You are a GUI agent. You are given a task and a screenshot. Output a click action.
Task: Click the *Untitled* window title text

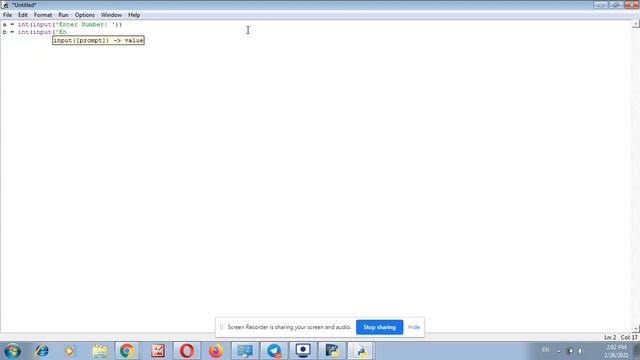(24, 5)
